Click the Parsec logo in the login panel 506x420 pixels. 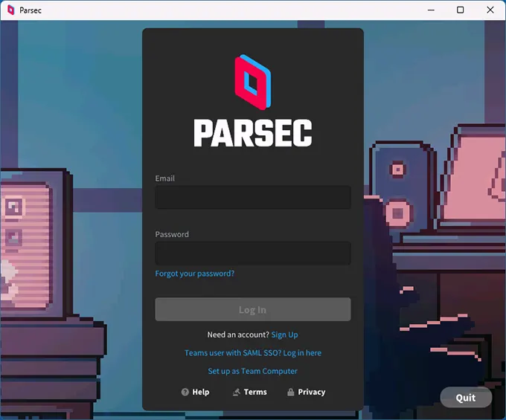pyautogui.click(x=253, y=83)
